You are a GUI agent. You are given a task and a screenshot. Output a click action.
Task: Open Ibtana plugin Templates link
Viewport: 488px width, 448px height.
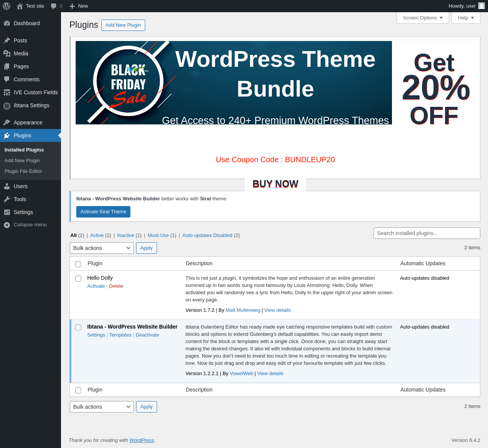tap(120, 335)
